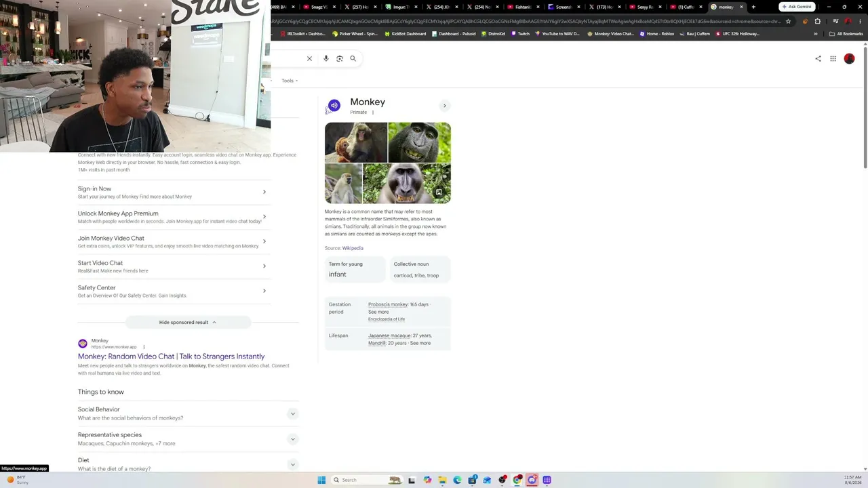The image size is (868, 488).
Task: Switch to the Imgur tab
Action: tap(401, 7)
